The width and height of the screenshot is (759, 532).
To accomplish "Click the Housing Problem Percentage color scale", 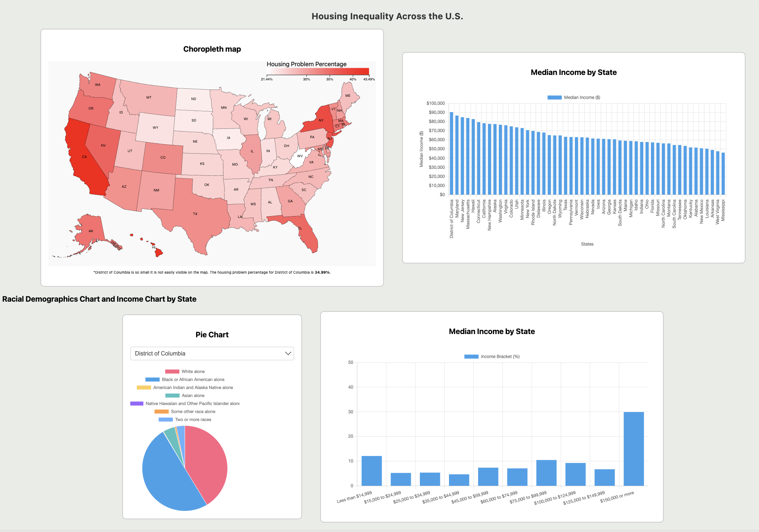I will pyautogui.click(x=318, y=71).
